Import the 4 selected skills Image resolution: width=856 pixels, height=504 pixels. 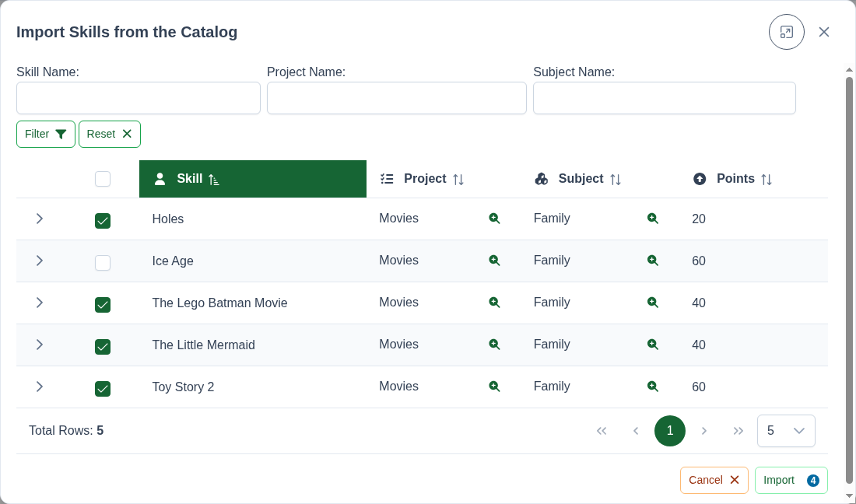click(791, 480)
